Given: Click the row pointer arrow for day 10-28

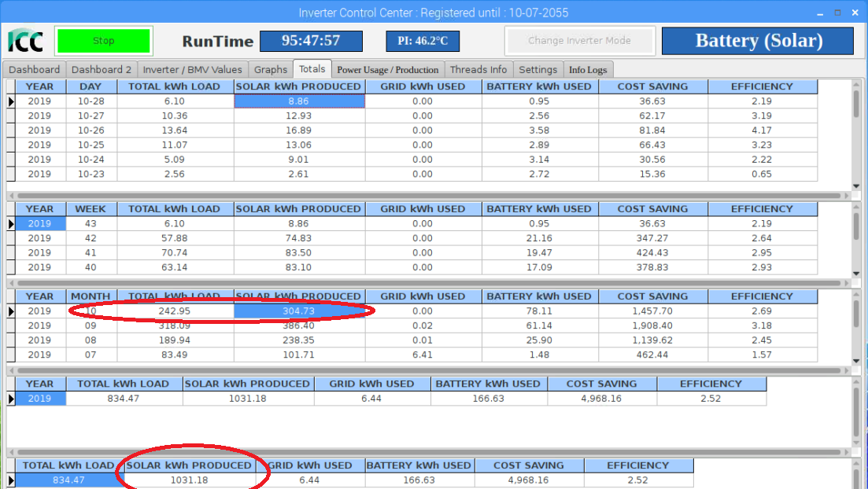Looking at the screenshot, I should click(11, 101).
